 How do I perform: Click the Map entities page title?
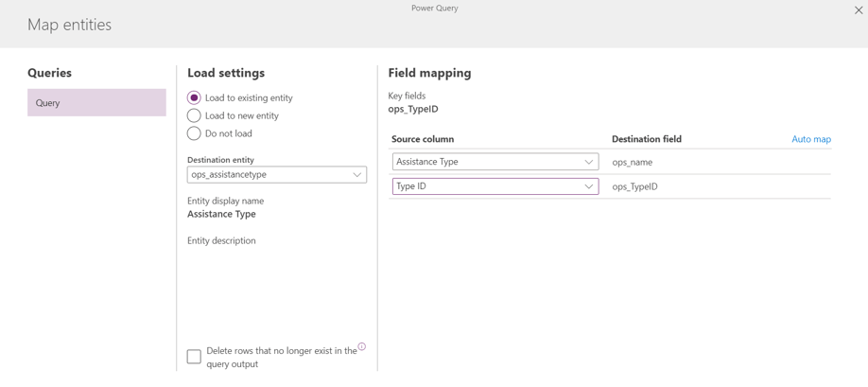[x=69, y=25]
